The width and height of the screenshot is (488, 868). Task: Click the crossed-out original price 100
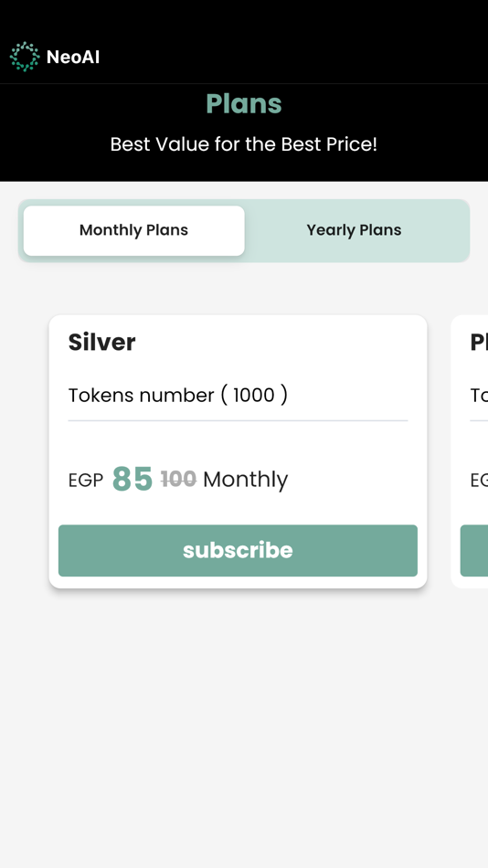178,479
